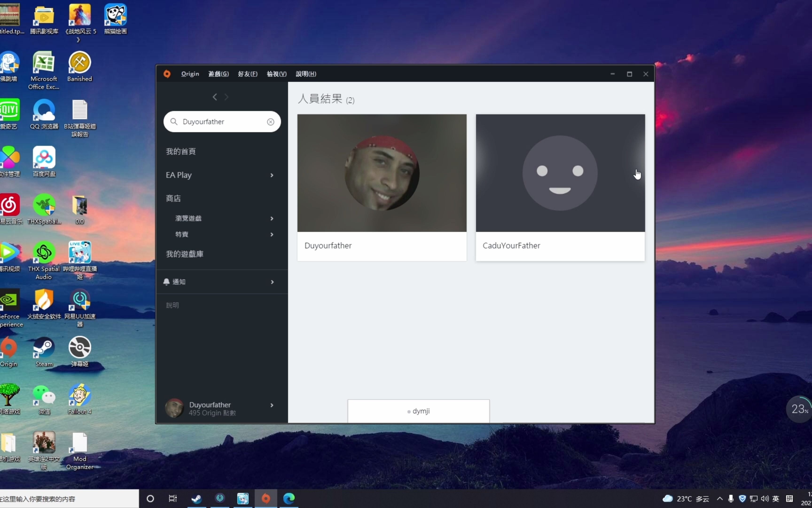This screenshot has width=812, height=508.
Task: Open 英雄连2中文版 desktop icon
Action: point(44,451)
